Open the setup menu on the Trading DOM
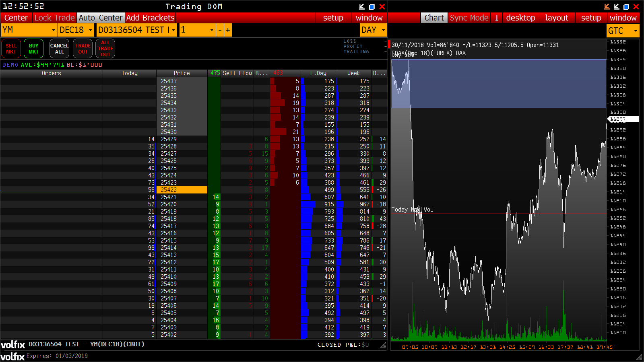The image size is (644, 362). coord(334,18)
